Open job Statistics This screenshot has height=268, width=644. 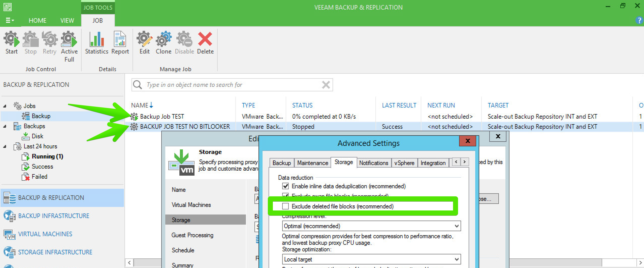point(96,43)
